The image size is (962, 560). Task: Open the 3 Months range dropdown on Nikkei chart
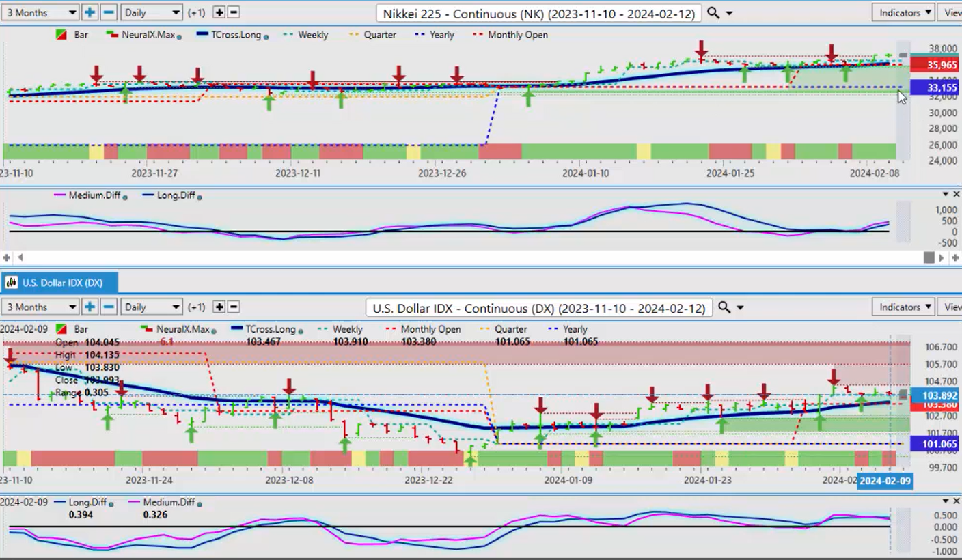[x=40, y=12]
